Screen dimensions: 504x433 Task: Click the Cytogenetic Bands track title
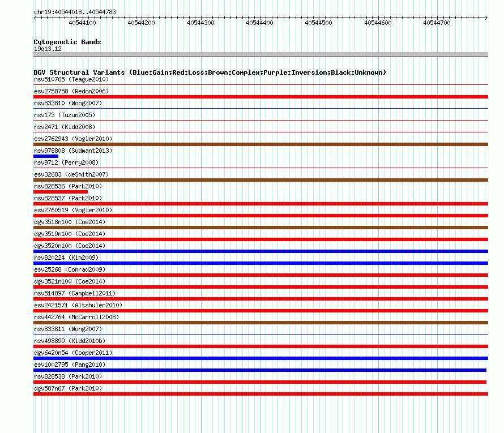[67, 42]
